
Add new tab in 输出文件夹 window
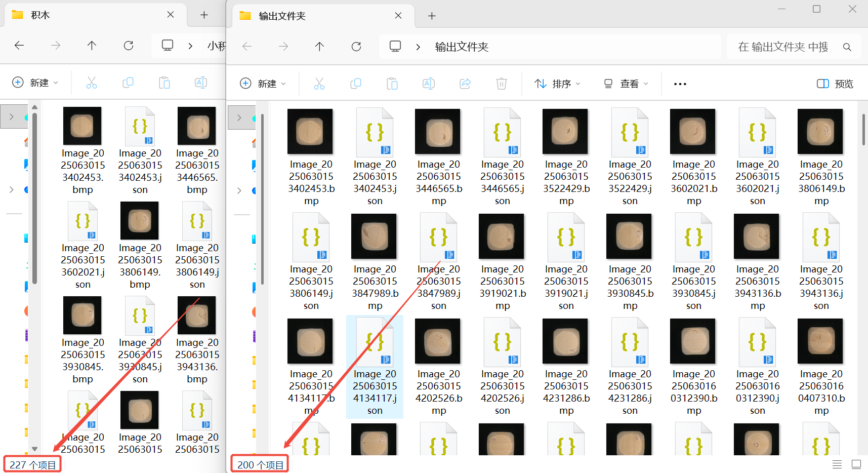tap(432, 16)
